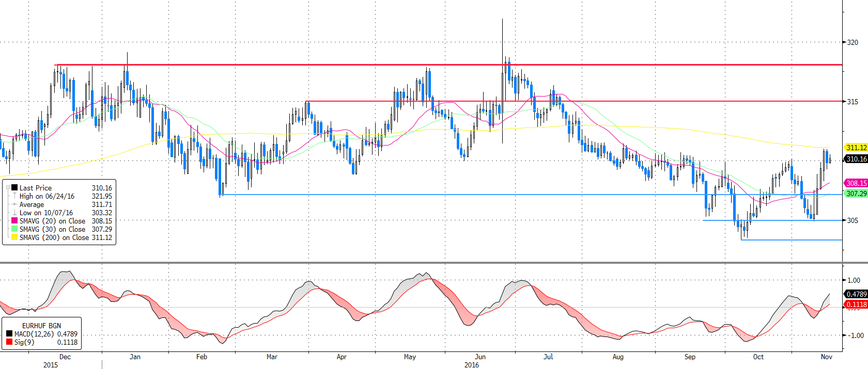This screenshot has width=868, height=369.
Task: Click the Mar label on time axis
Action: tap(272, 357)
